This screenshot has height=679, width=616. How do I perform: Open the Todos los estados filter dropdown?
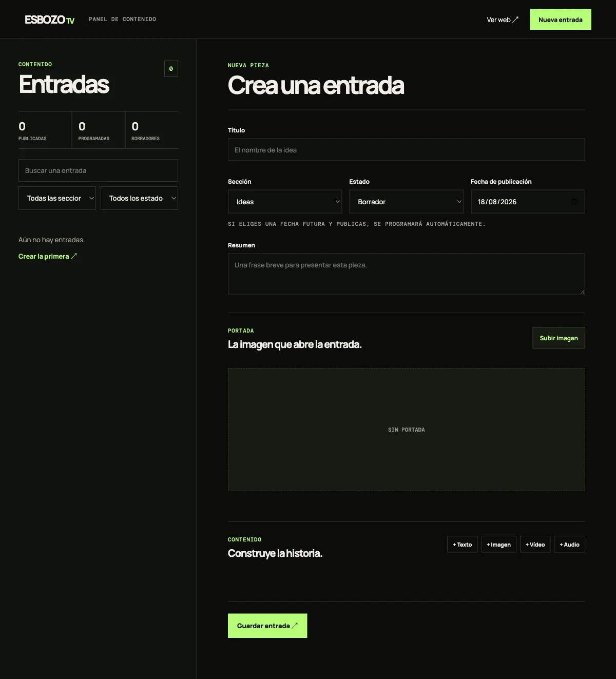click(139, 198)
